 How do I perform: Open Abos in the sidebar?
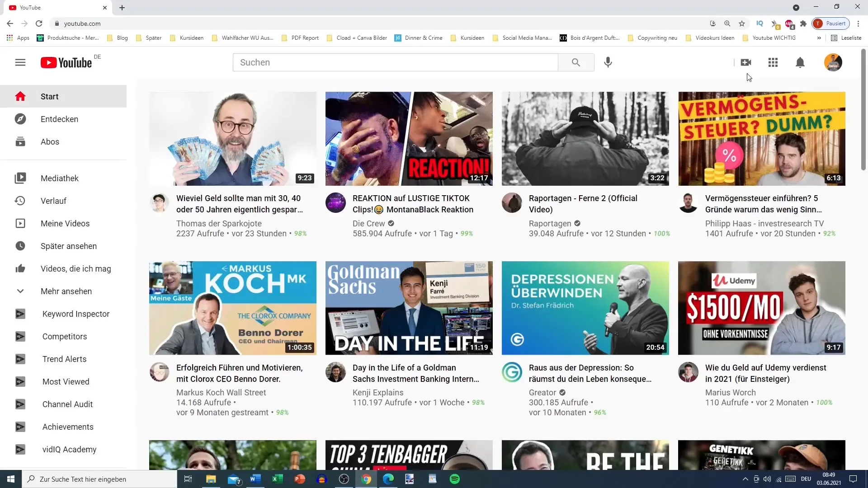[63, 141]
